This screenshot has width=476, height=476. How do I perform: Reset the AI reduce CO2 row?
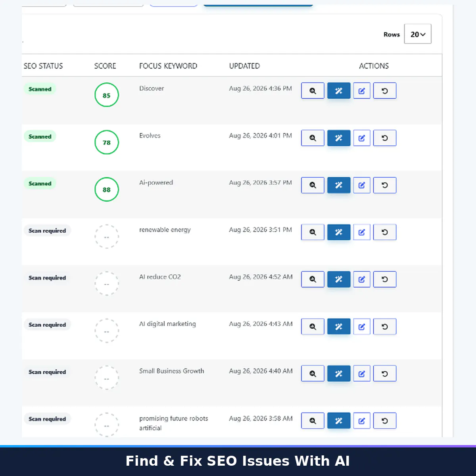pos(385,279)
